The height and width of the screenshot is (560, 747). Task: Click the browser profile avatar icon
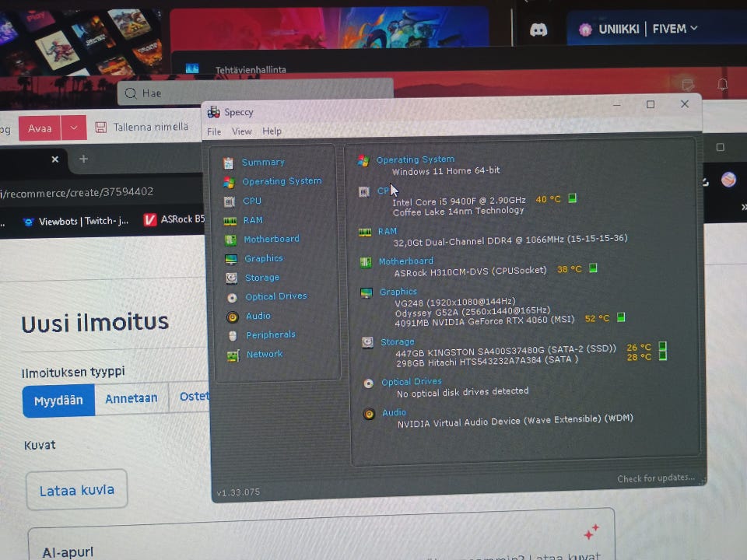(x=729, y=180)
